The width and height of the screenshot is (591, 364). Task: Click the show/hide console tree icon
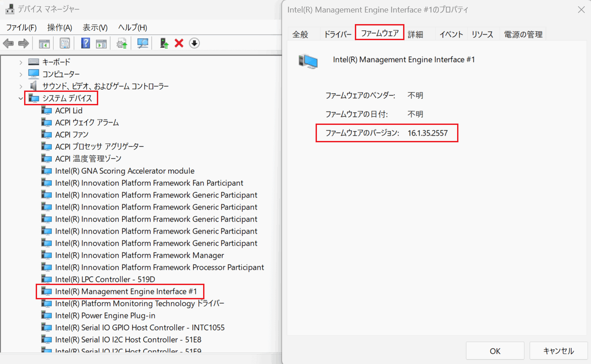[44, 43]
